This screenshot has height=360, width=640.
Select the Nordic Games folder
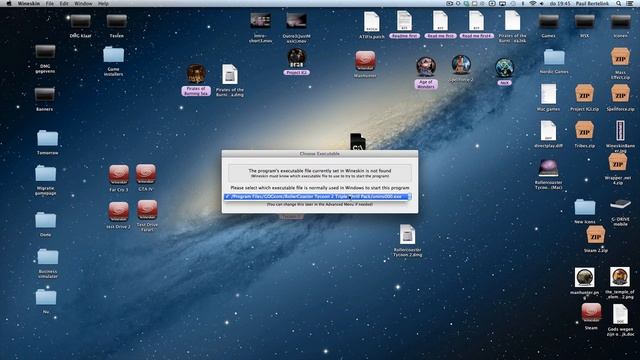click(x=554, y=58)
